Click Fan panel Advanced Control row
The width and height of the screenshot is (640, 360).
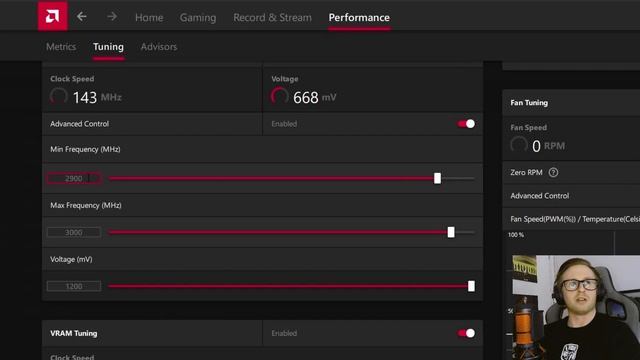[x=571, y=196]
